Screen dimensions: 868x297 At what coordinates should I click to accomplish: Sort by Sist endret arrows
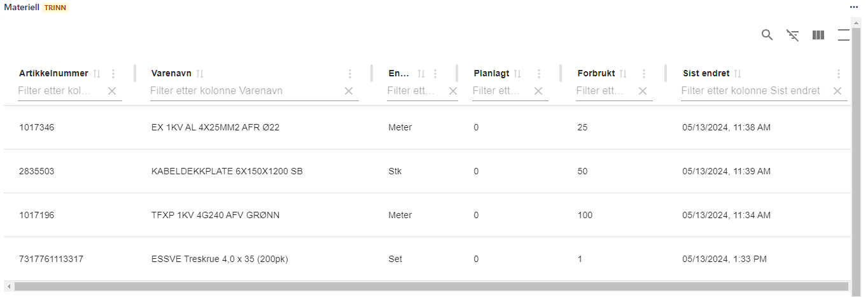coord(738,74)
